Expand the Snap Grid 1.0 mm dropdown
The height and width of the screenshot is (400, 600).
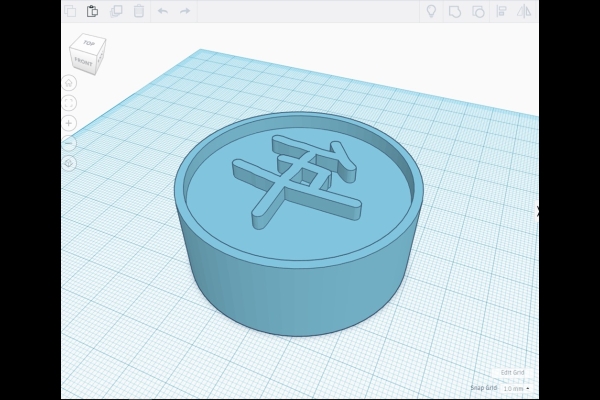coord(516,388)
